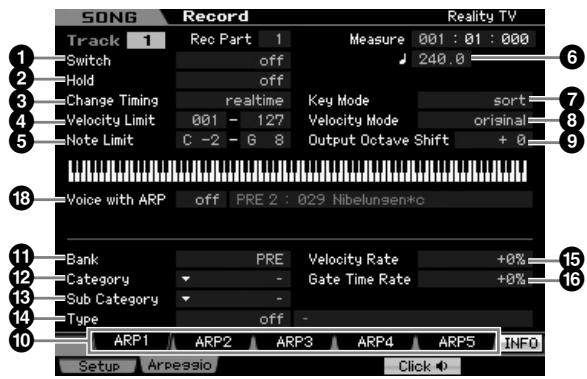
Task: Select the Rec Part 1 field
Action: [x=274, y=39]
